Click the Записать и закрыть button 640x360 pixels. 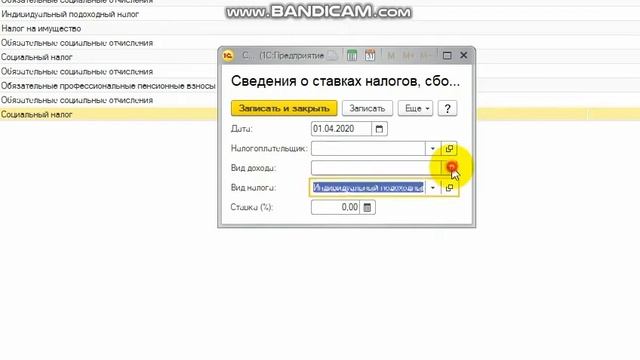tap(284, 109)
